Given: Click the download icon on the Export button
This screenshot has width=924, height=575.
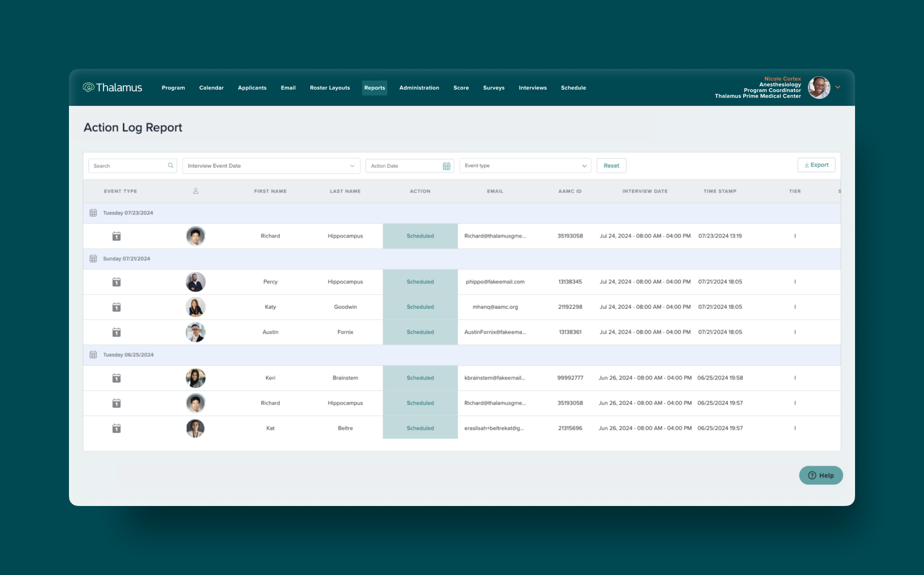Looking at the screenshot, I should (x=807, y=164).
